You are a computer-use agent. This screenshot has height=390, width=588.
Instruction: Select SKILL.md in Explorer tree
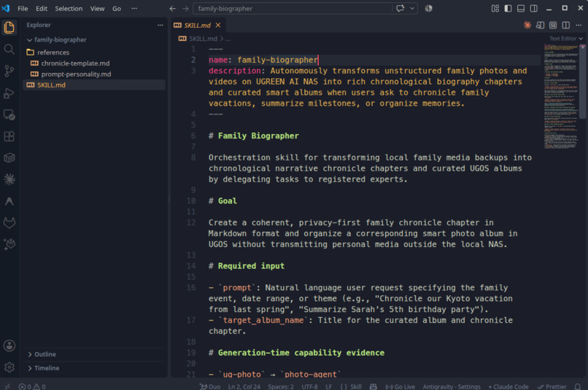pos(95,85)
